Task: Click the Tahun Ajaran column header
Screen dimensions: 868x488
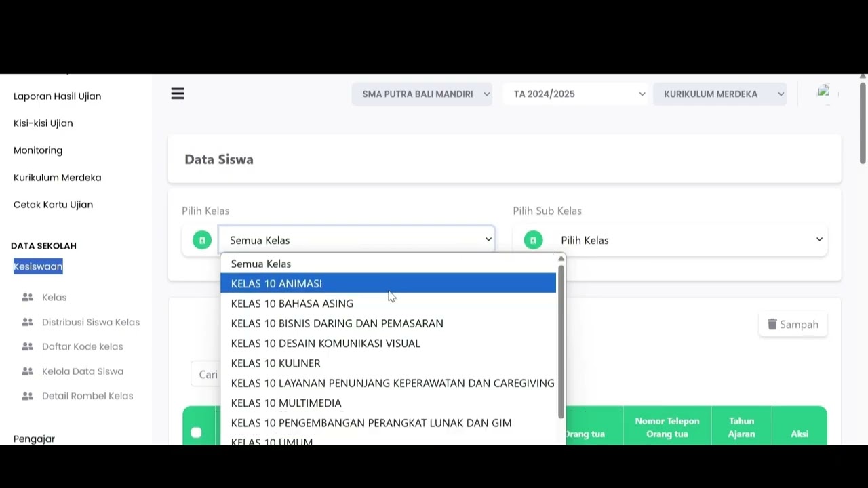Action: tap(742, 427)
